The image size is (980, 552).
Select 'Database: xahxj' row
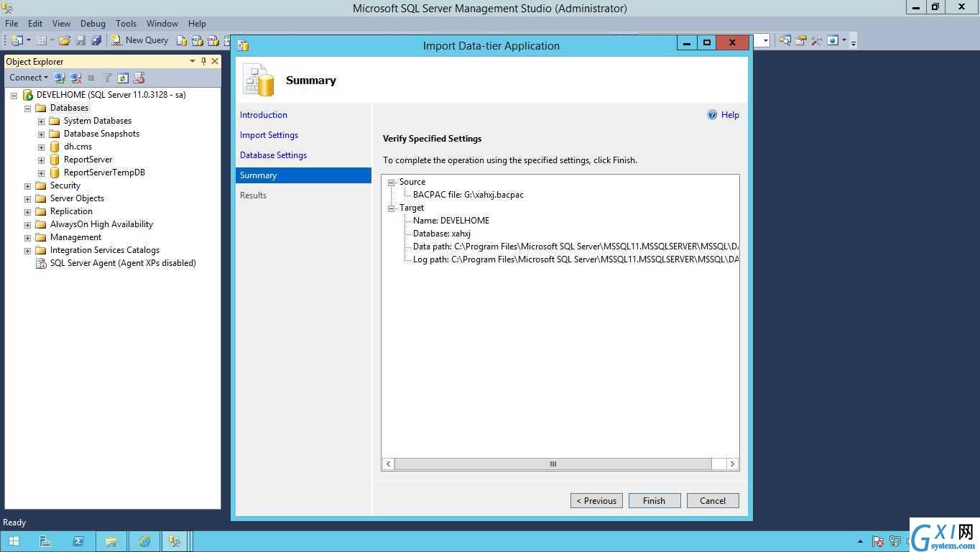tap(442, 234)
